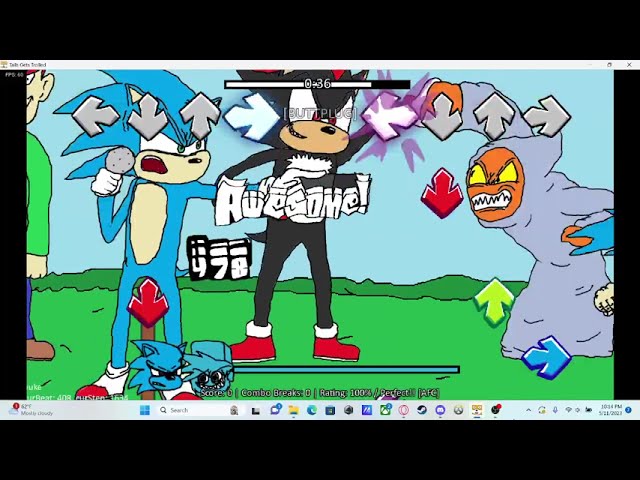
Task: Click the player's up arrow receptor
Action: pos(495,116)
